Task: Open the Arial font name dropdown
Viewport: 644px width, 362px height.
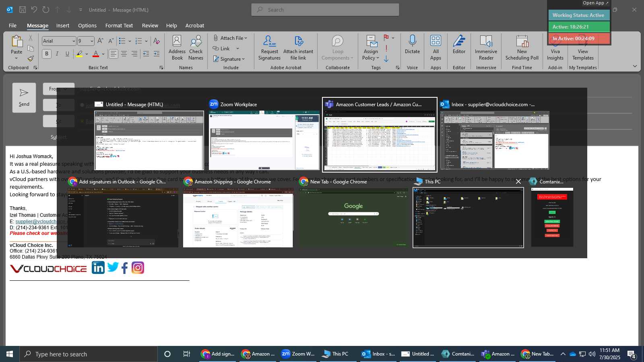Action: [x=74, y=41]
